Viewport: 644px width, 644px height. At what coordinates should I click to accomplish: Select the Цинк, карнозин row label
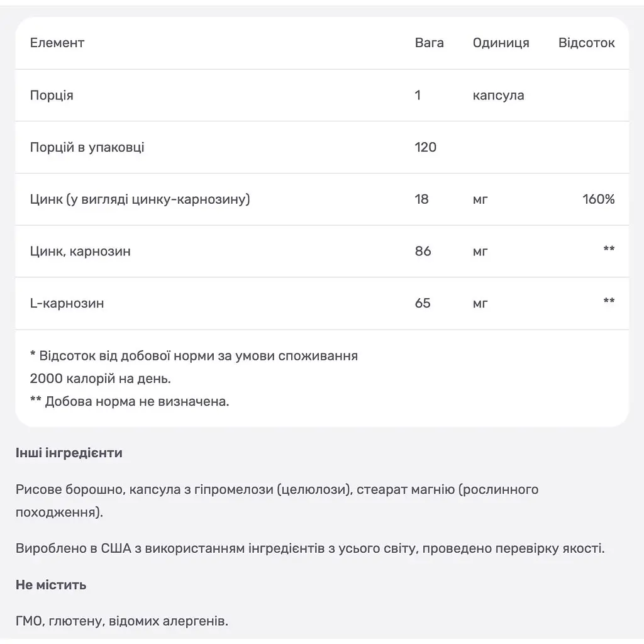tap(80, 251)
